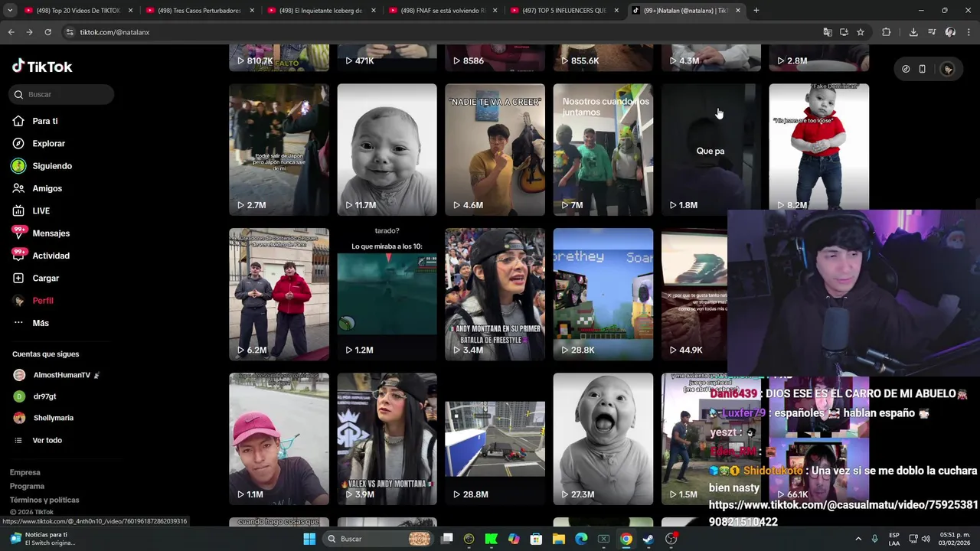Open Términos y políticas link
The image size is (980, 551).
(44, 500)
